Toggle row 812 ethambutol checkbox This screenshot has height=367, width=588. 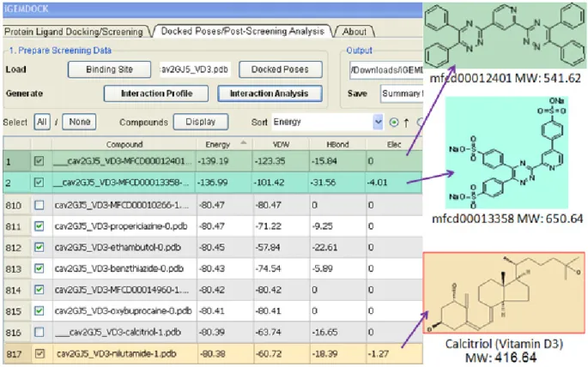(x=39, y=247)
